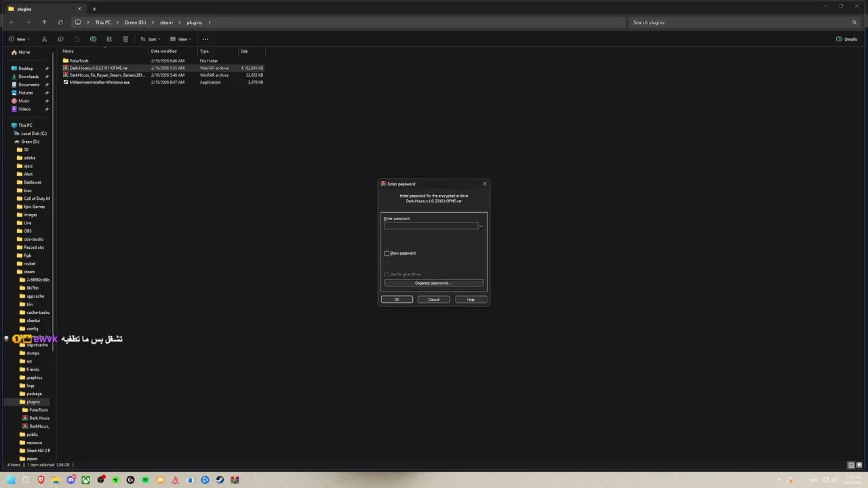The image size is (868, 488).
Task: Click Green (D:) in the address bar
Action: [x=135, y=22]
